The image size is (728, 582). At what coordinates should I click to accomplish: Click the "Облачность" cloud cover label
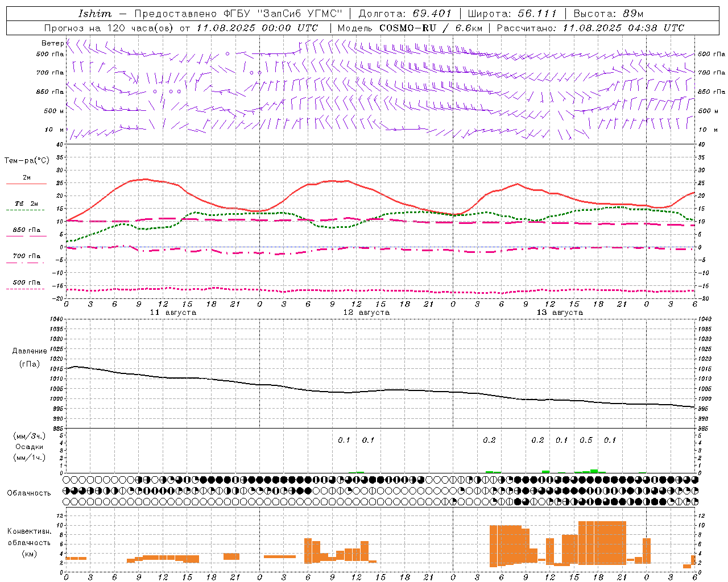29,493
